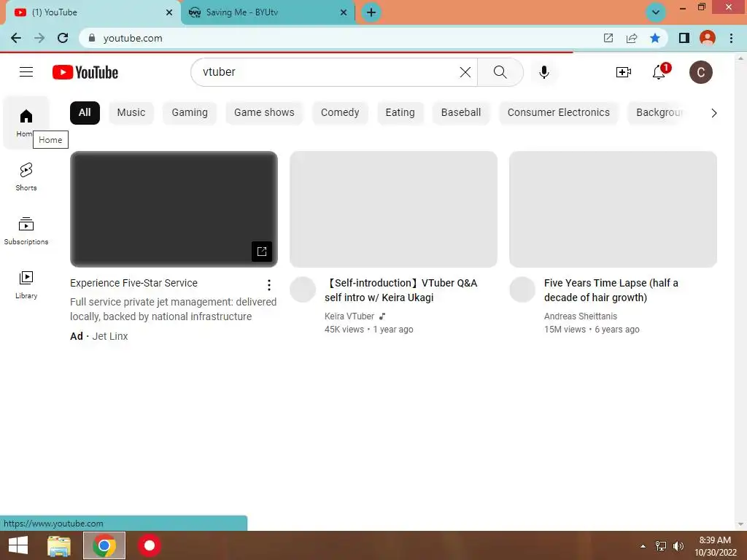Click the Five Years Time Lapse thumbnail
The height and width of the screenshot is (560, 747).
[x=613, y=209]
